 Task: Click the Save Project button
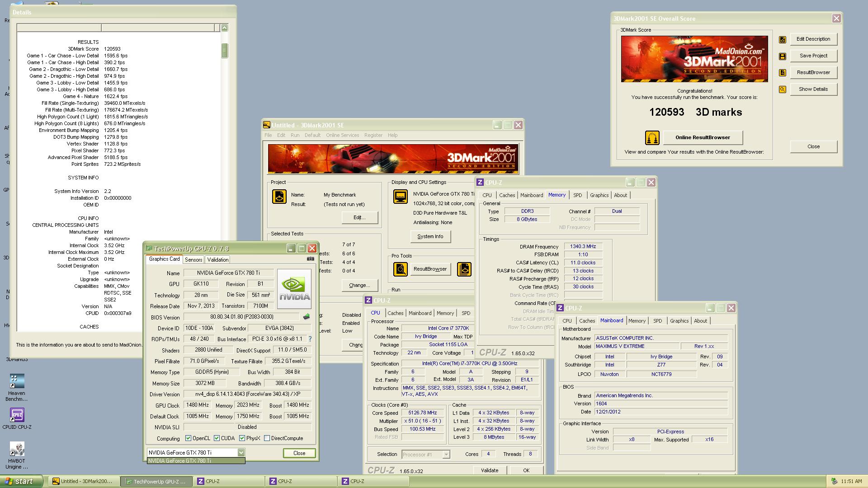click(x=813, y=56)
